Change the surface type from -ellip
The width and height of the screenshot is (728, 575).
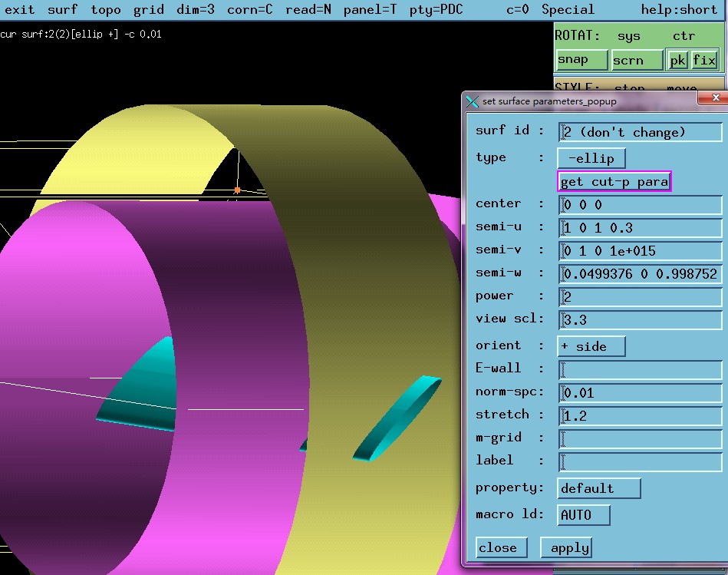click(591, 158)
